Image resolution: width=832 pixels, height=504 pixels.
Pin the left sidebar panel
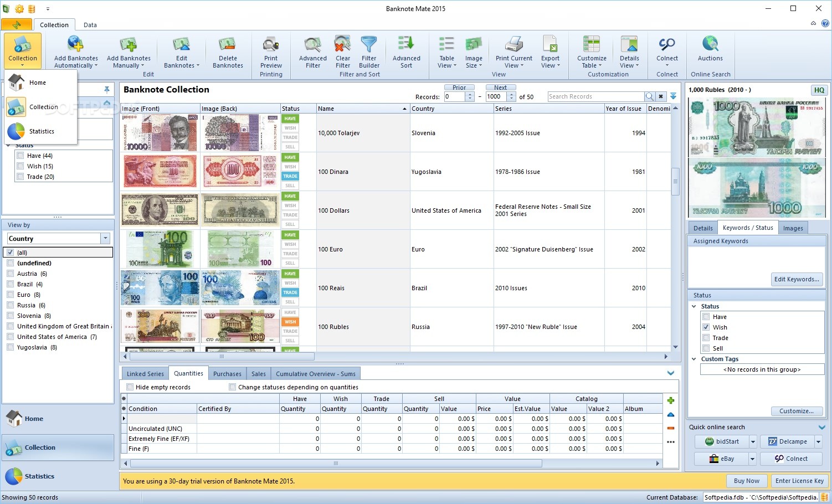[107, 89]
